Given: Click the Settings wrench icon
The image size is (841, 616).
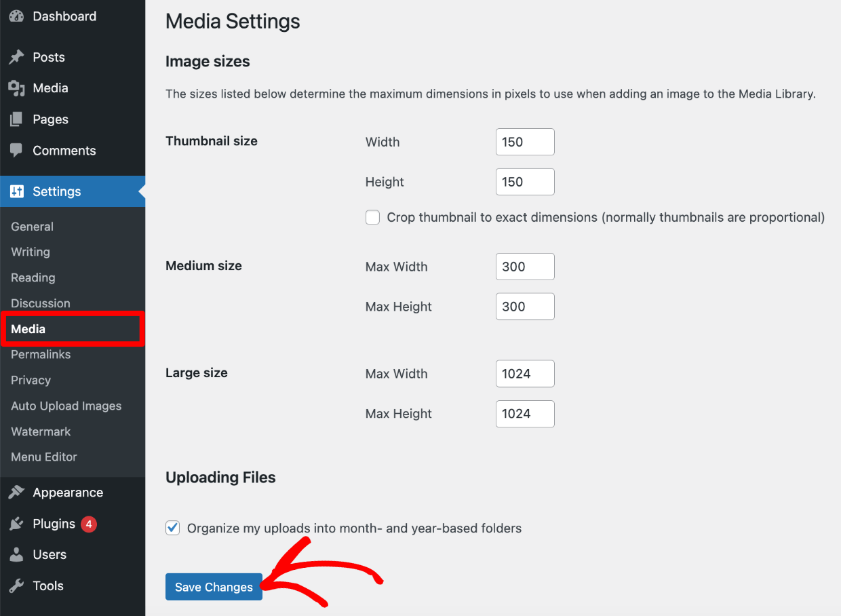Looking at the screenshot, I should 16,191.
